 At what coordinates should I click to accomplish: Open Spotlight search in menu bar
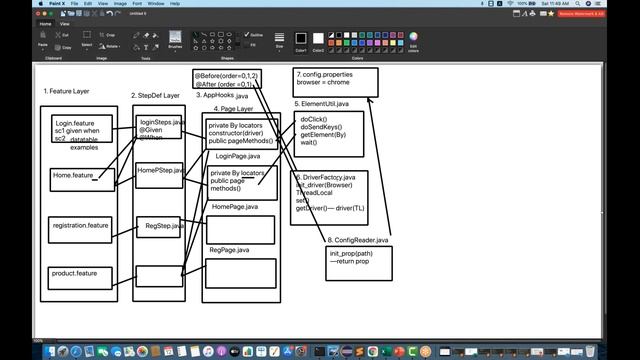pyautogui.click(x=578, y=3)
